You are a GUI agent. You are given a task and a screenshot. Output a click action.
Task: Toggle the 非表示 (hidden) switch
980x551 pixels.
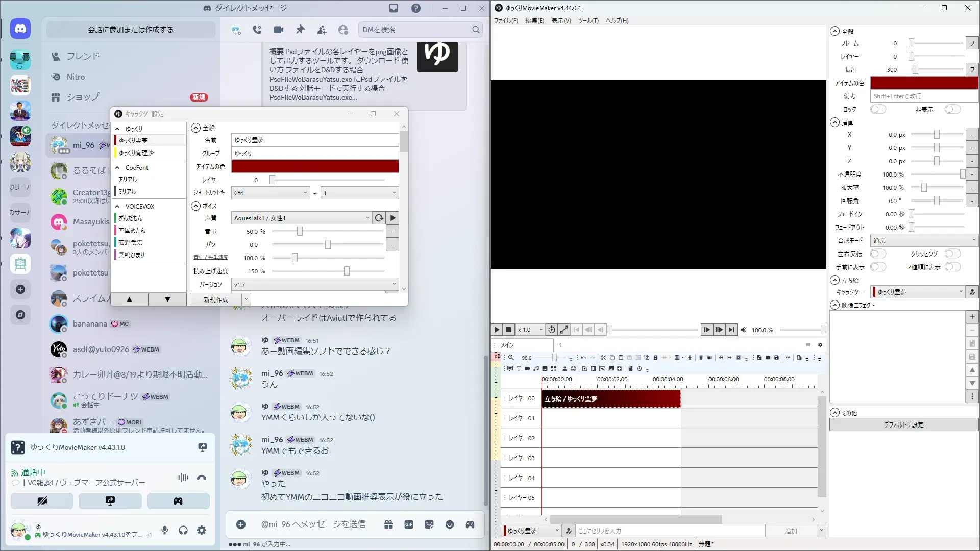(x=952, y=109)
